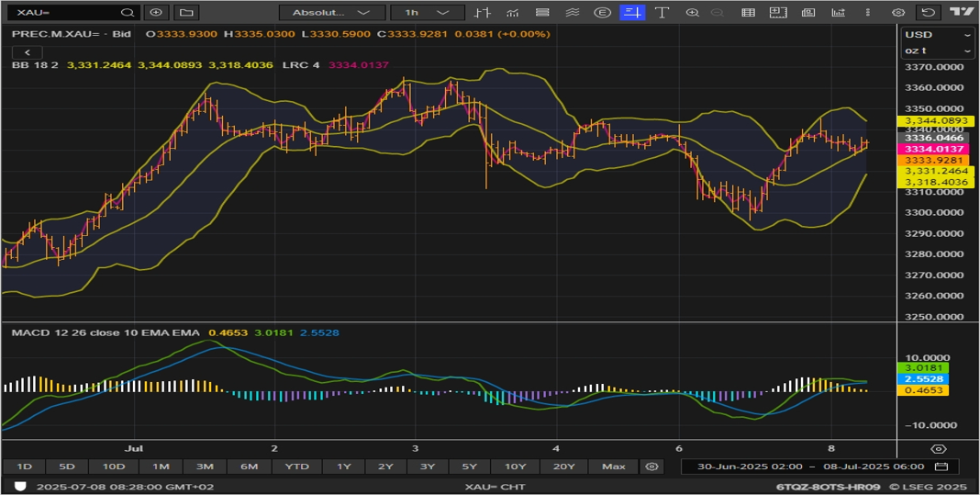Open the folder icon for saved charts

coord(185,13)
